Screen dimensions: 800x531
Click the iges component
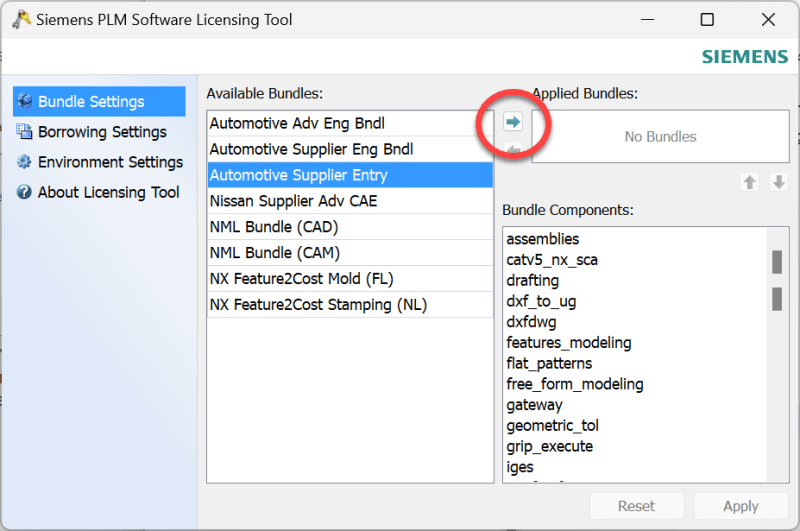519,467
